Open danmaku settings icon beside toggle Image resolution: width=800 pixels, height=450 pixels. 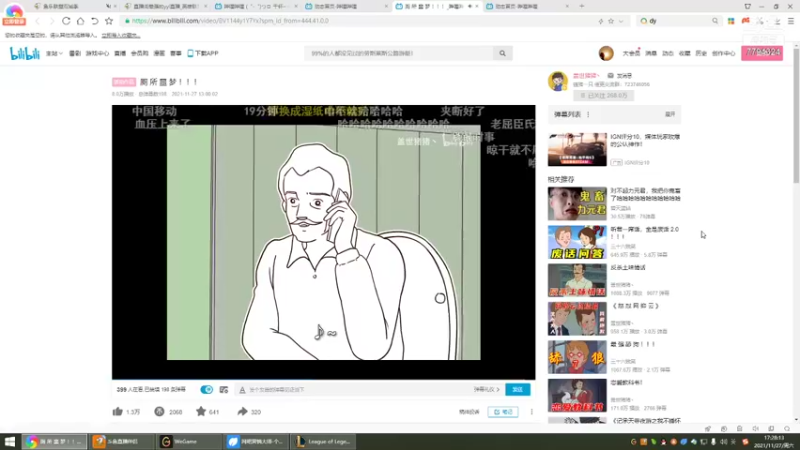(223, 389)
